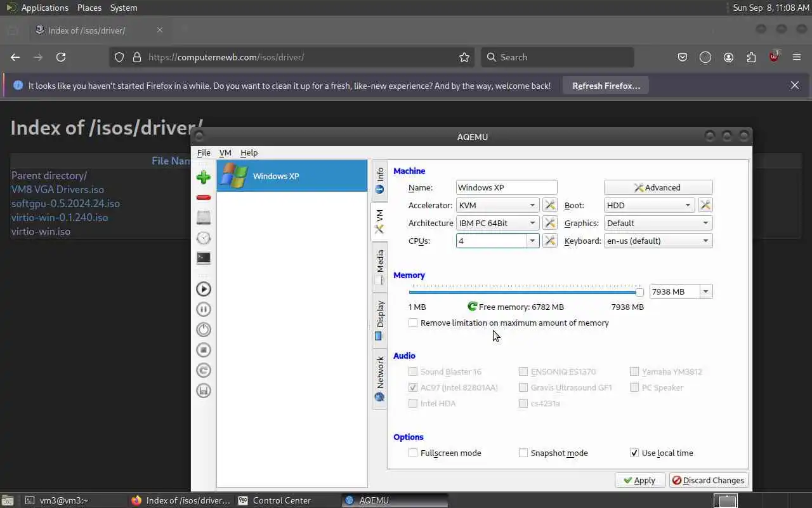This screenshot has height=508, width=812.
Task: Click the clock icon in AQEMU toolbar
Action: click(x=204, y=238)
